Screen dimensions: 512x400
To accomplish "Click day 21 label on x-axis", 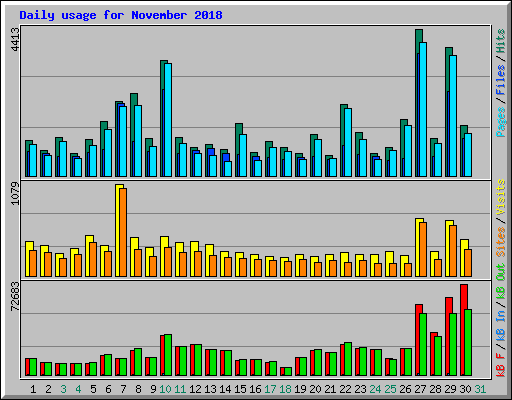I will tap(330, 389).
